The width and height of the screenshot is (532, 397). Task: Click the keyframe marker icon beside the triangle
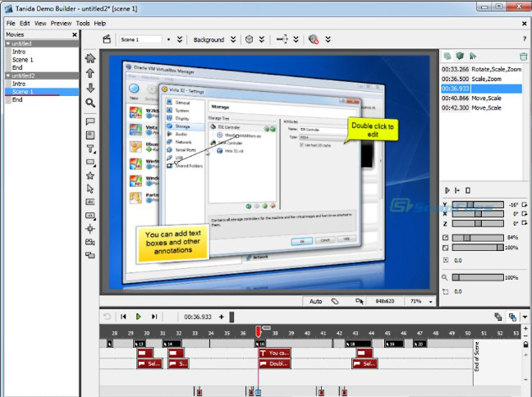pos(457,190)
